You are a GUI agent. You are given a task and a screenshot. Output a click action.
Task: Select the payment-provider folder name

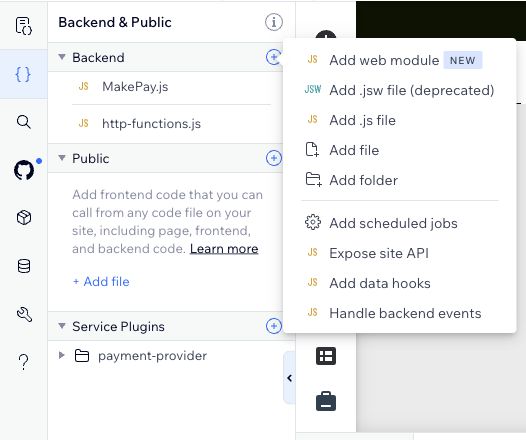(x=152, y=355)
